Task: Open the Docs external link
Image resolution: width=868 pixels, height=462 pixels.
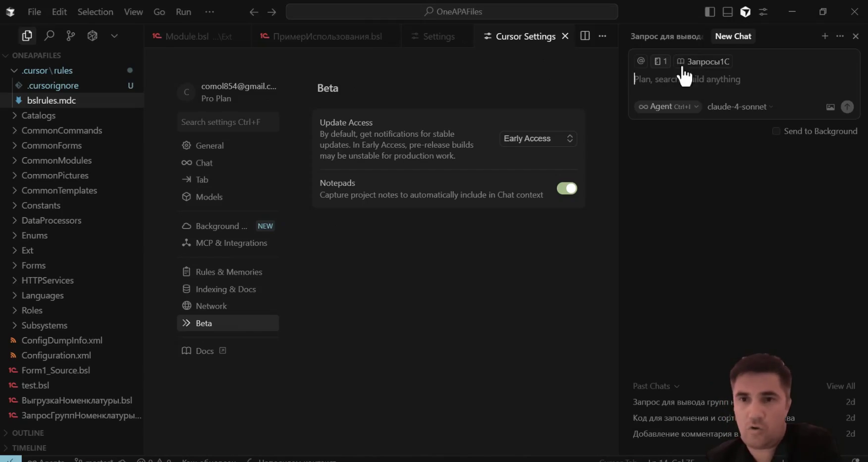Action: point(204,351)
